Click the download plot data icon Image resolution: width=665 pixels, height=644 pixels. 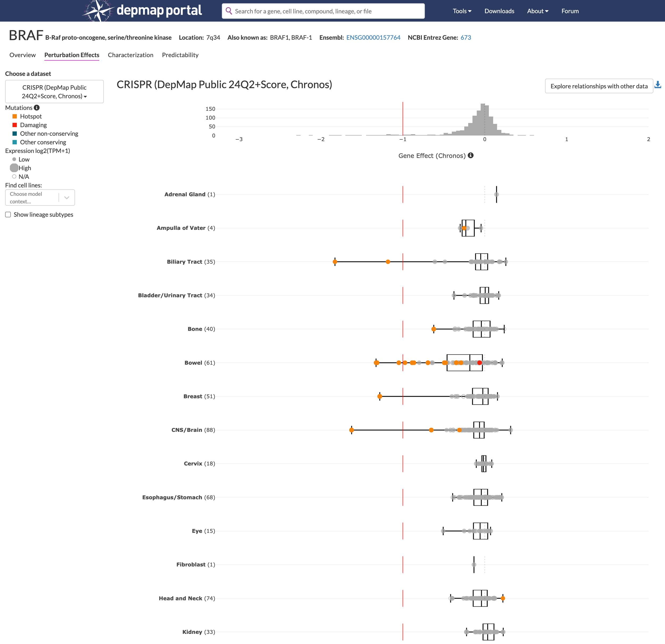[658, 85]
